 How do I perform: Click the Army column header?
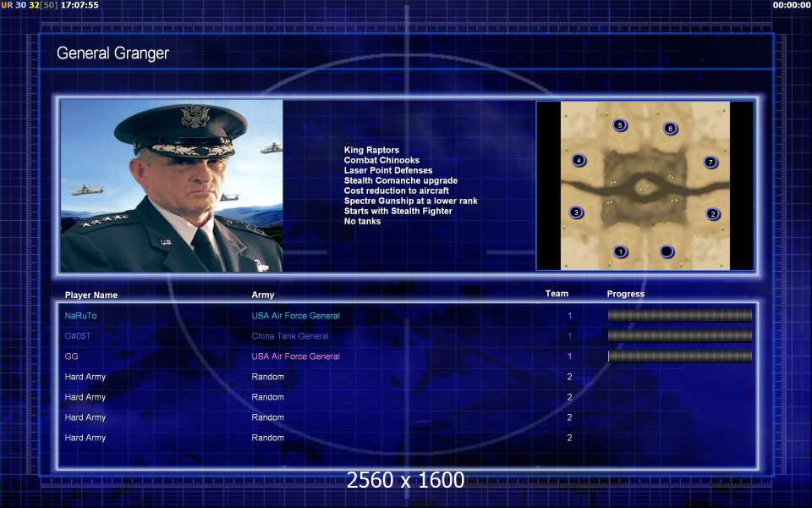point(263,295)
